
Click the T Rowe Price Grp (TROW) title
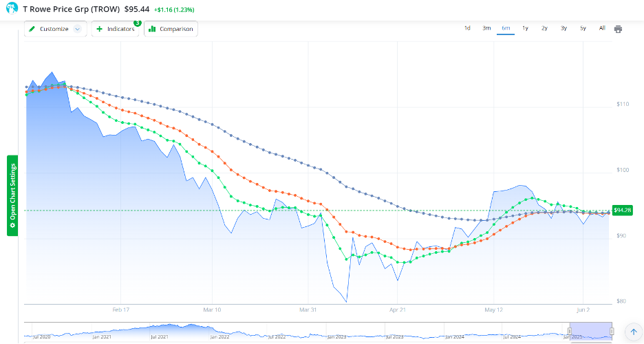coord(72,9)
